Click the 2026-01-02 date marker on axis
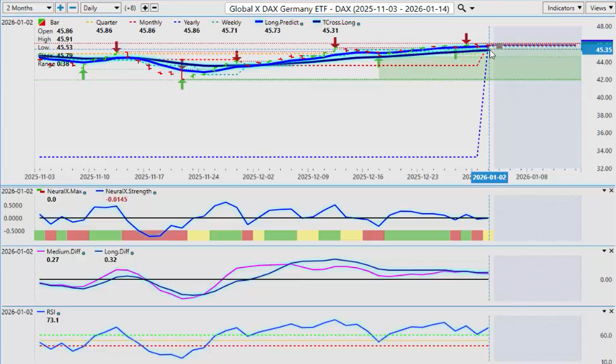Screen dimensions: 616x364 489,177
